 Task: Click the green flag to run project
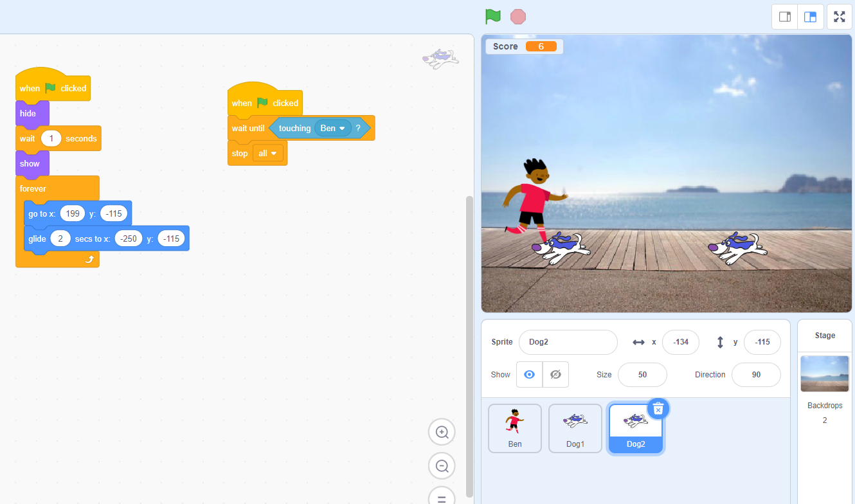tap(492, 17)
